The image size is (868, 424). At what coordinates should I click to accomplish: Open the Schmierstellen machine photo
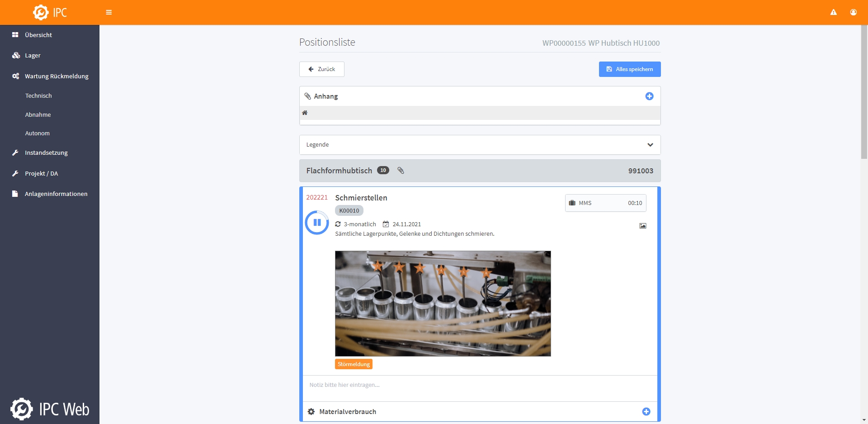pyautogui.click(x=443, y=304)
